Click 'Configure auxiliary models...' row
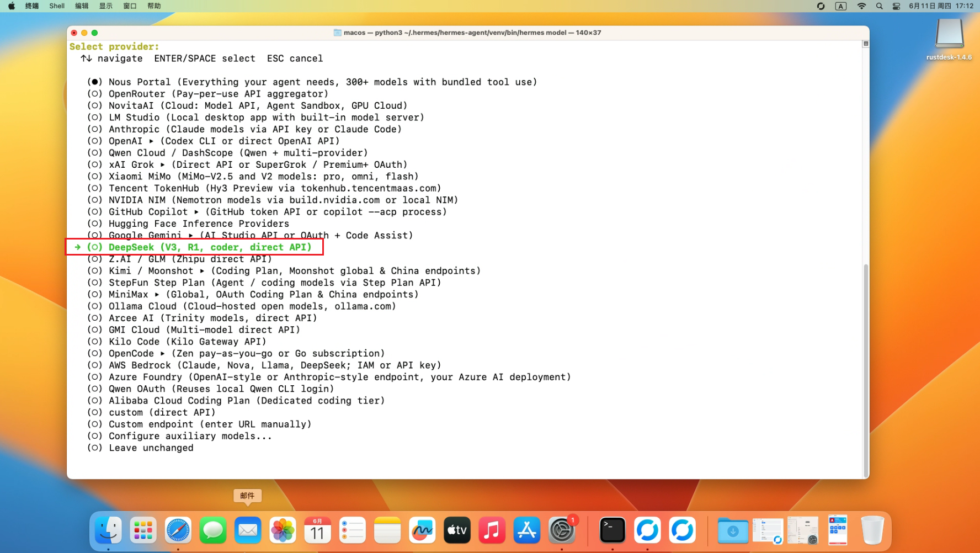This screenshot has height=553, width=980. [179, 436]
